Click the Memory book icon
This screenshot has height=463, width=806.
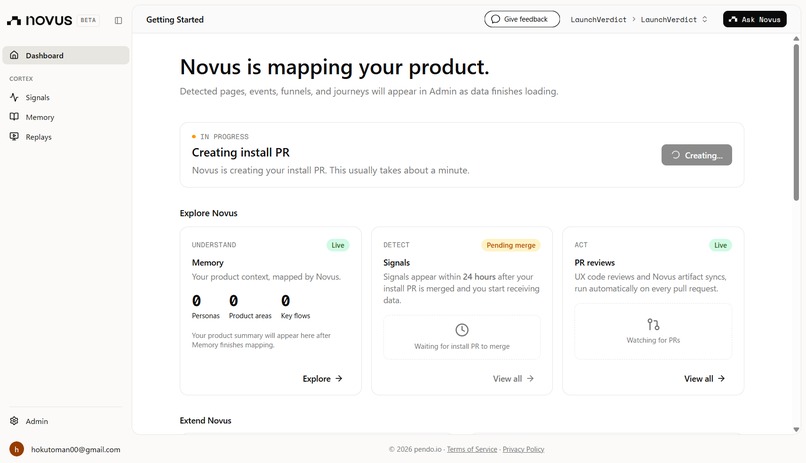14,117
